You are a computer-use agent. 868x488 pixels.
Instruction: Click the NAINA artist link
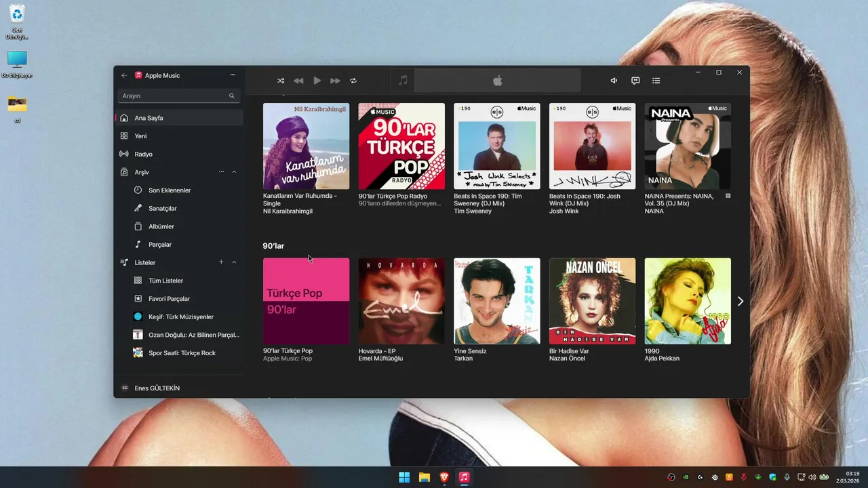click(x=654, y=211)
